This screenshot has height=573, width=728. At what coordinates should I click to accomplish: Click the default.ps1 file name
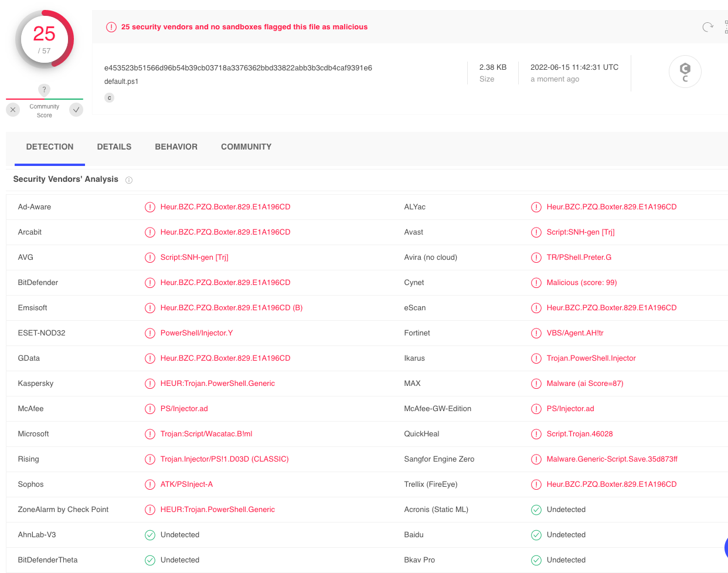click(x=121, y=82)
